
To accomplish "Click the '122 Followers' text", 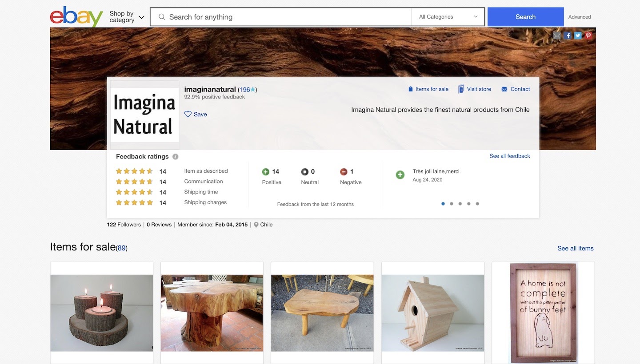I will coord(124,225).
